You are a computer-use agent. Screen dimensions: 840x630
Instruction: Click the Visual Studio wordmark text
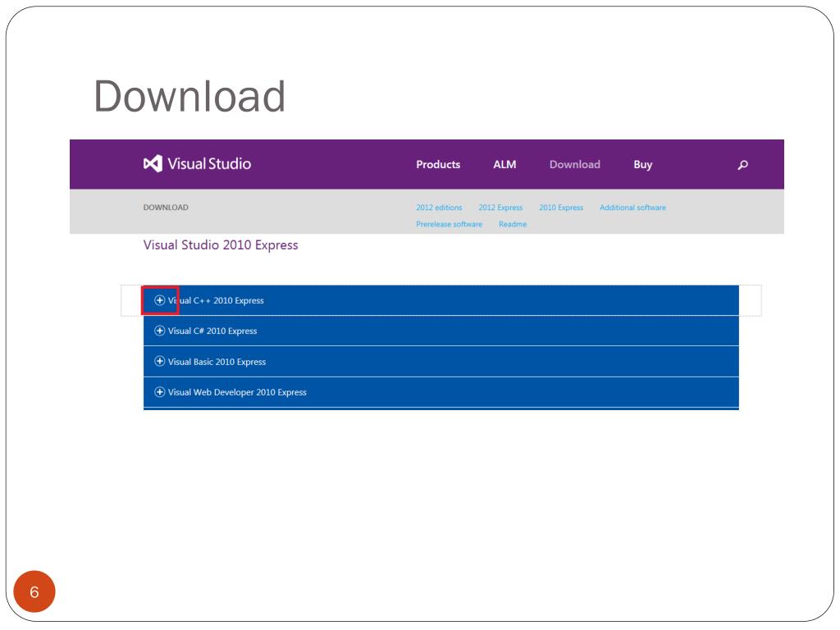click(209, 163)
